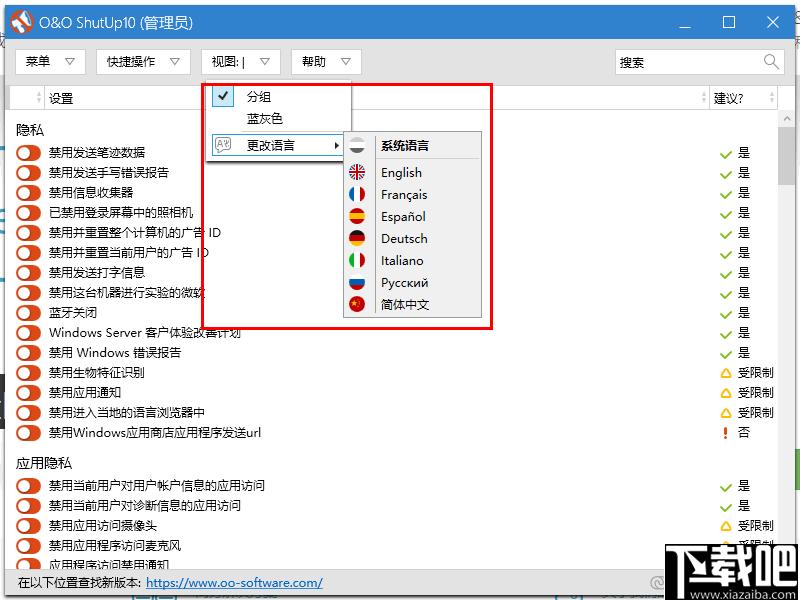This screenshot has height=600, width=800.
Task: Maximize the O&O ShutUp10 window
Action: pos(729,22)
